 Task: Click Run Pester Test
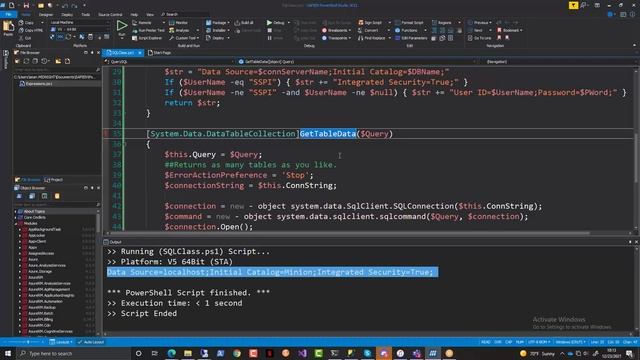pos(148,30)
